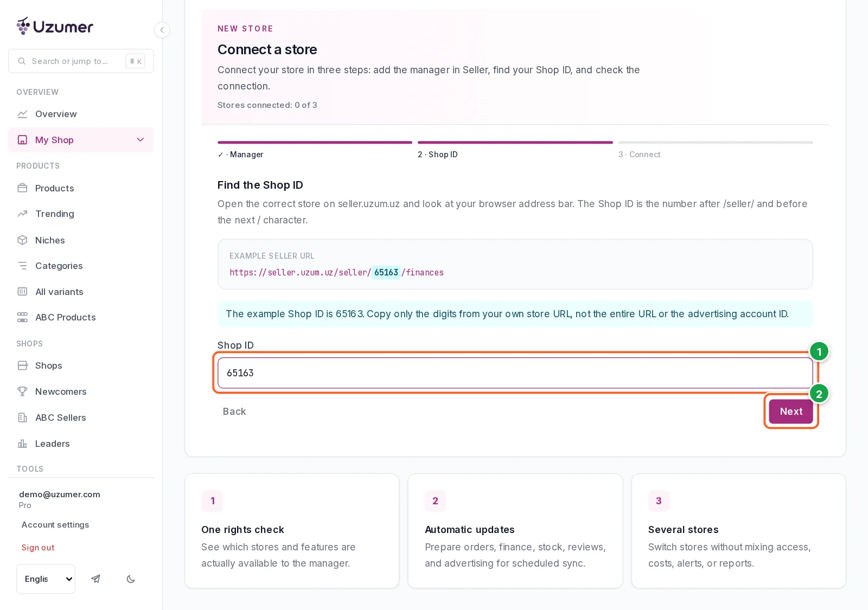
Task: Click 'Stores connected: 0 of 3' text
Action: point(267,105)
